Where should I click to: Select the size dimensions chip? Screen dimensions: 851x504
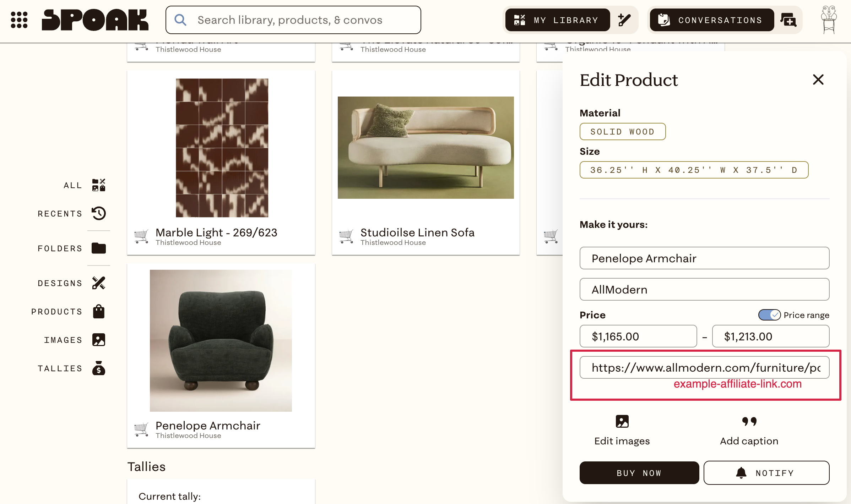pos(694,170)
